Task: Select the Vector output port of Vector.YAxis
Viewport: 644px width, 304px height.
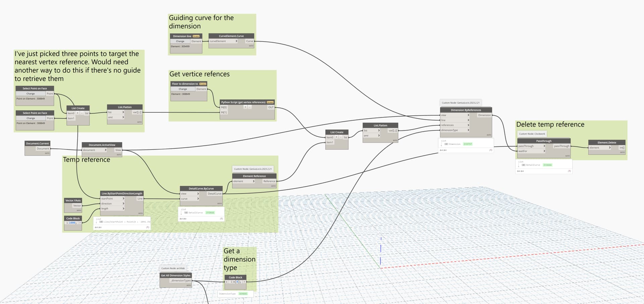Action: (x=77, y=206)
